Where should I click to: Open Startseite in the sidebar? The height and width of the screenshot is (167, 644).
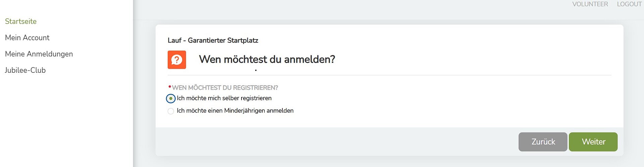(21, 21)
